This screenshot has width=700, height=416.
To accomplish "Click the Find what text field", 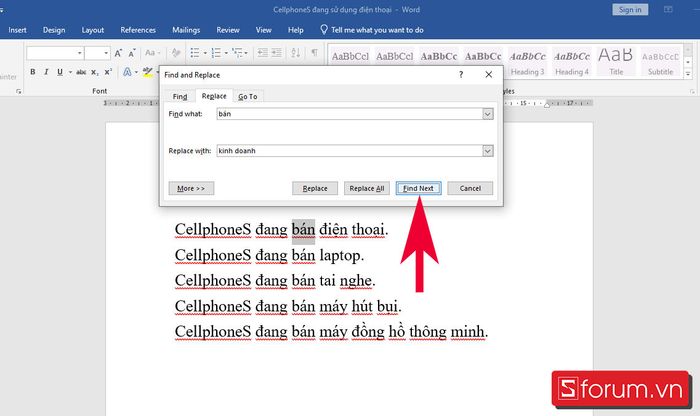I will pyautogui.click(x=350, y=114).
